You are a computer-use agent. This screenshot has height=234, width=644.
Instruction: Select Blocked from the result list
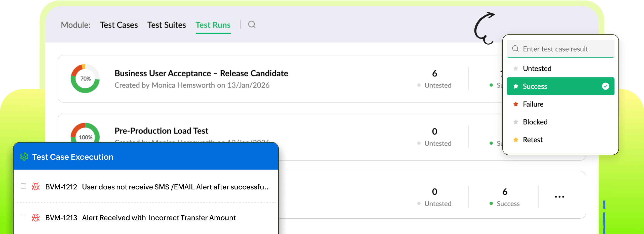click(x=535, y=122)
